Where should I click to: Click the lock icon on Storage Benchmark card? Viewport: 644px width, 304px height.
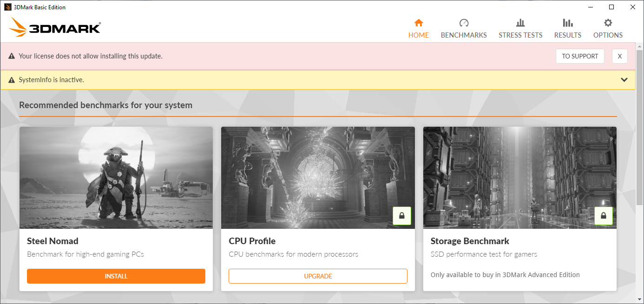pos(604,216)
